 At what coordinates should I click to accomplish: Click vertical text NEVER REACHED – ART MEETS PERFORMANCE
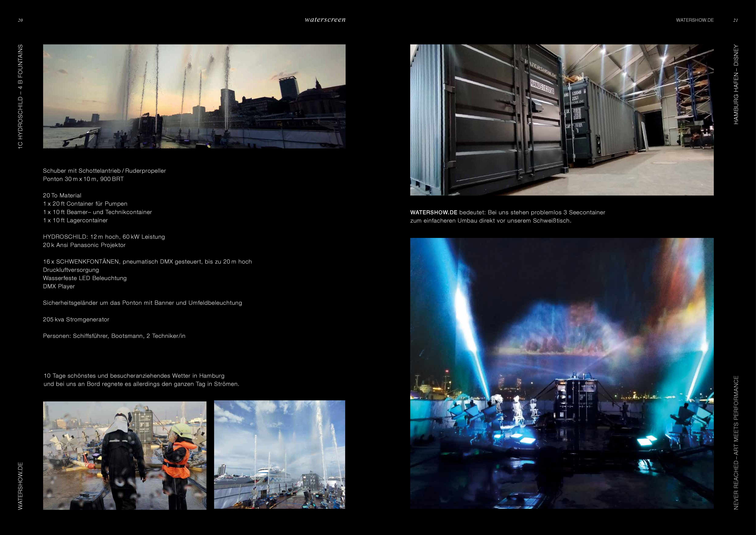tap(736, 442)
